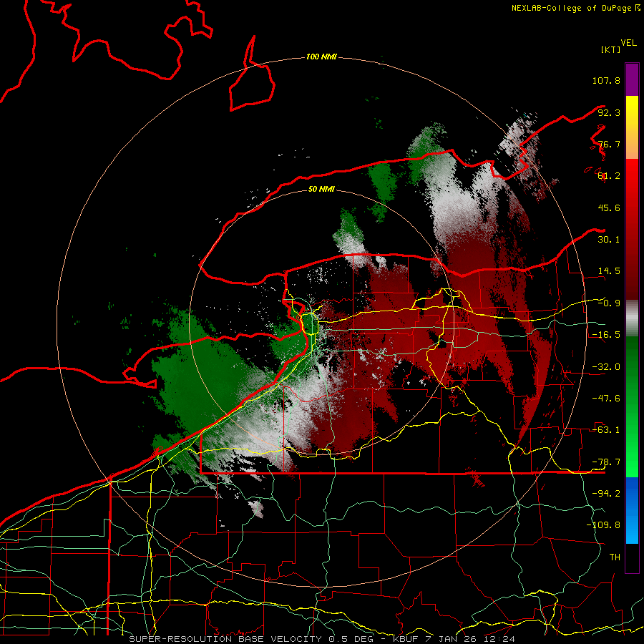Click the 50 NMI range ring label
644x644 pixels.
[x=321, y=189]
